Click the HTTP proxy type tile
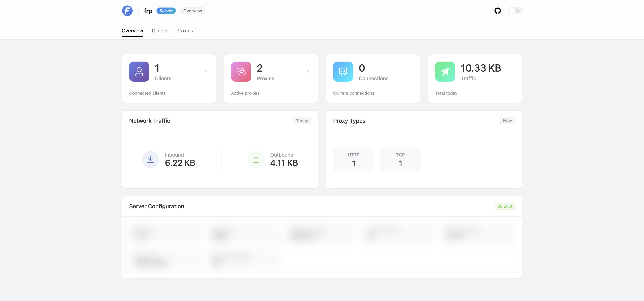 353,159
